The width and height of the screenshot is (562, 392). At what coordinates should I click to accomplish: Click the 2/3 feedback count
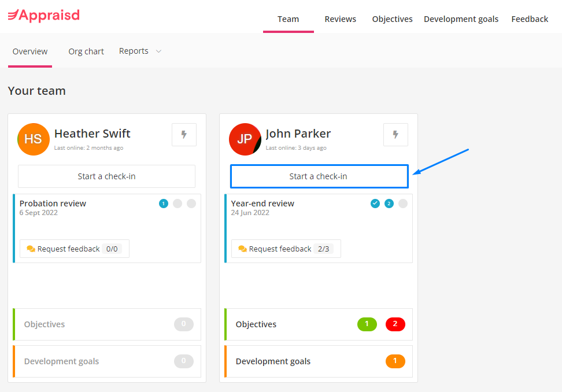(324, 249)
